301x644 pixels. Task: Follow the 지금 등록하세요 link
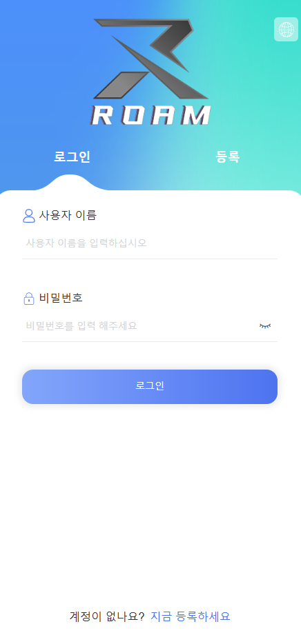coord(191,616)
